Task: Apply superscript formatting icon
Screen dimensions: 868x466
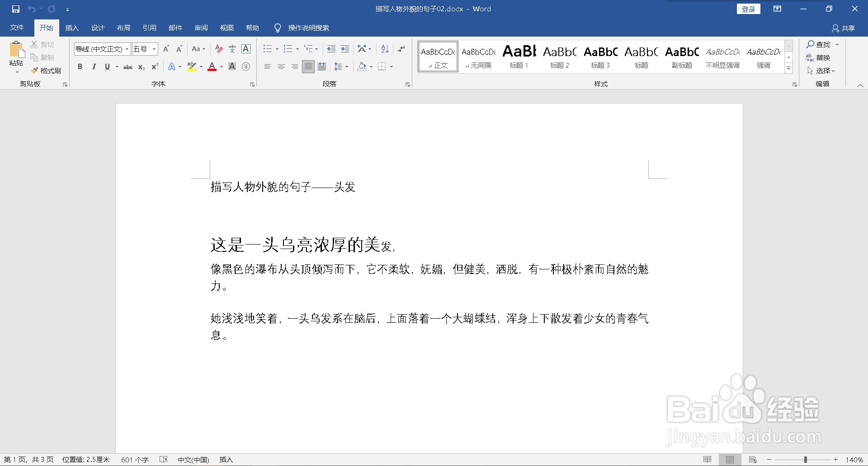Action: pyautogui.click(x=155, y=66)
